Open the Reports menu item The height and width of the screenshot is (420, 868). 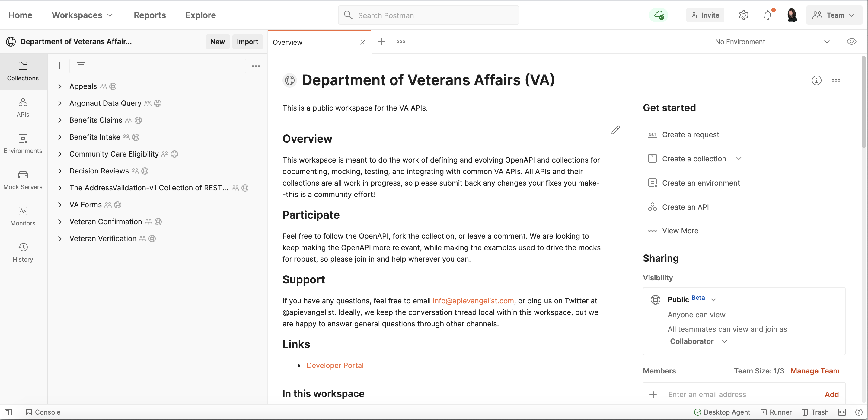coord(150,15)
